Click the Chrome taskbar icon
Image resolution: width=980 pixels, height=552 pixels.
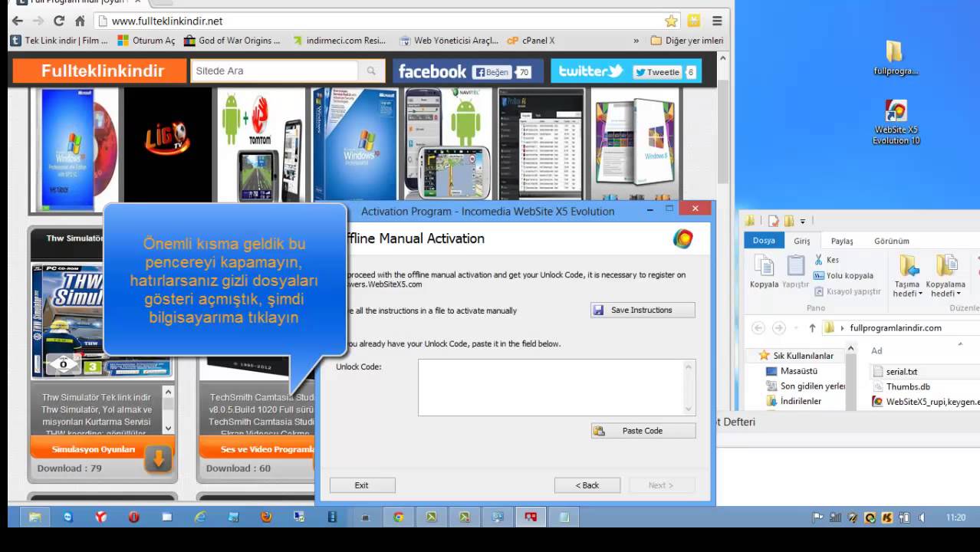tap(398, 517)
